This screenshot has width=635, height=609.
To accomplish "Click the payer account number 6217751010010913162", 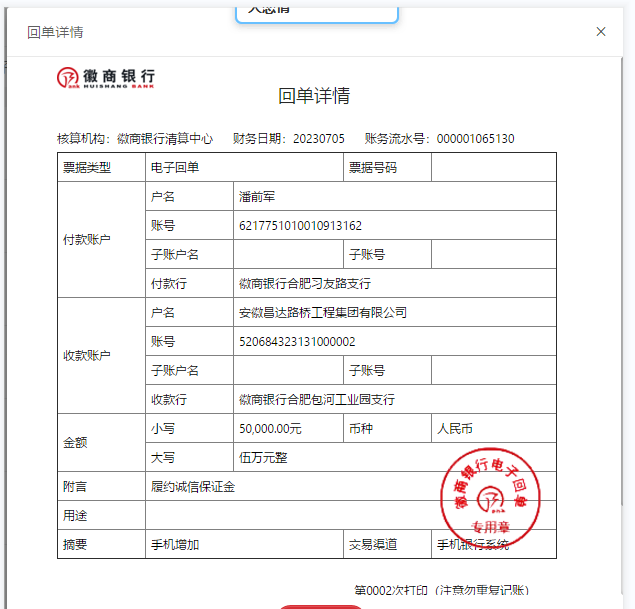I will point(300,226).
